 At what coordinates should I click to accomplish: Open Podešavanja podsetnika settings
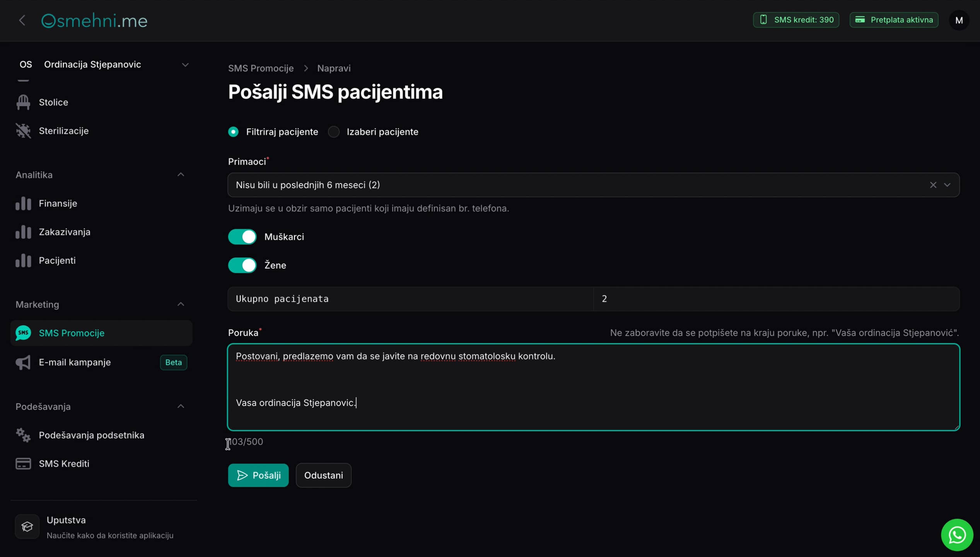[101, 435]
